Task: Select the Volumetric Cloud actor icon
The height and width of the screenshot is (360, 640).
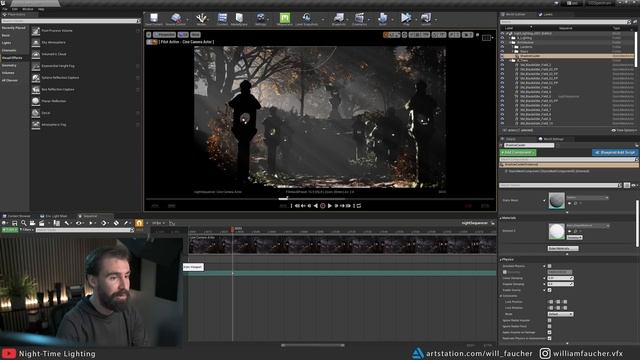Action: (x=36, y=54)
